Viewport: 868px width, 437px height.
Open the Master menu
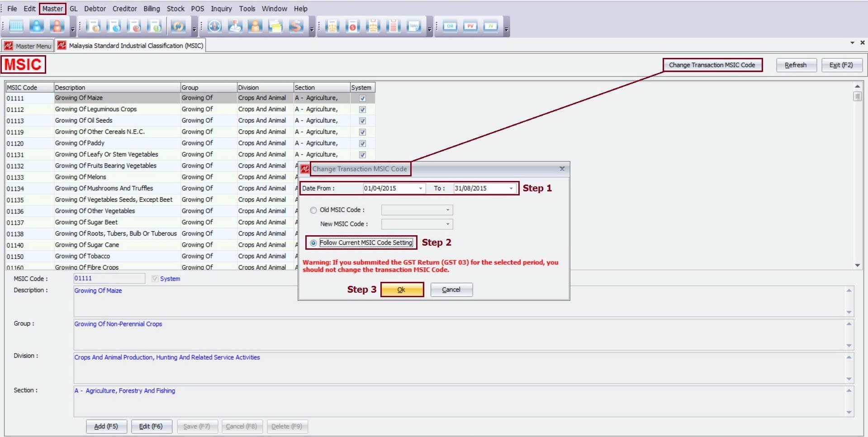[x=52, y=9]
